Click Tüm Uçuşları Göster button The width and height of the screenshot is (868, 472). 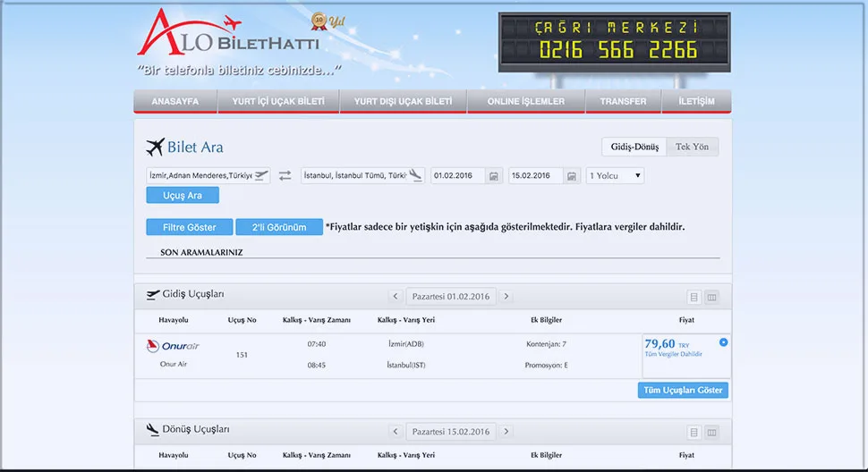coord(683,390)
